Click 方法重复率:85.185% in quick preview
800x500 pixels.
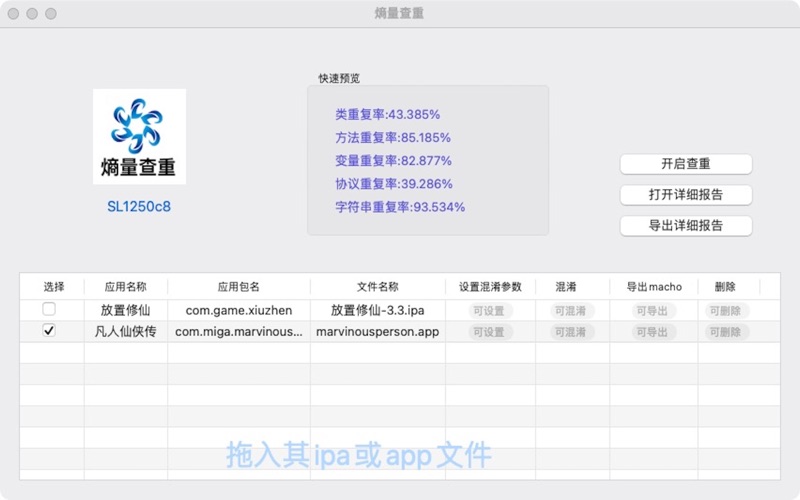[x=393, y=138]
